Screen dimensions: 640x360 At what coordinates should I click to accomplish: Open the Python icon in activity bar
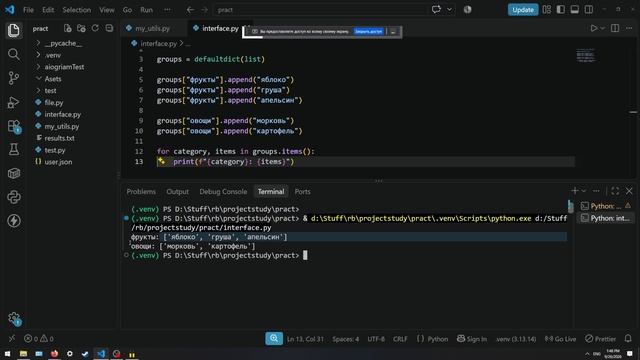point(13,197)
